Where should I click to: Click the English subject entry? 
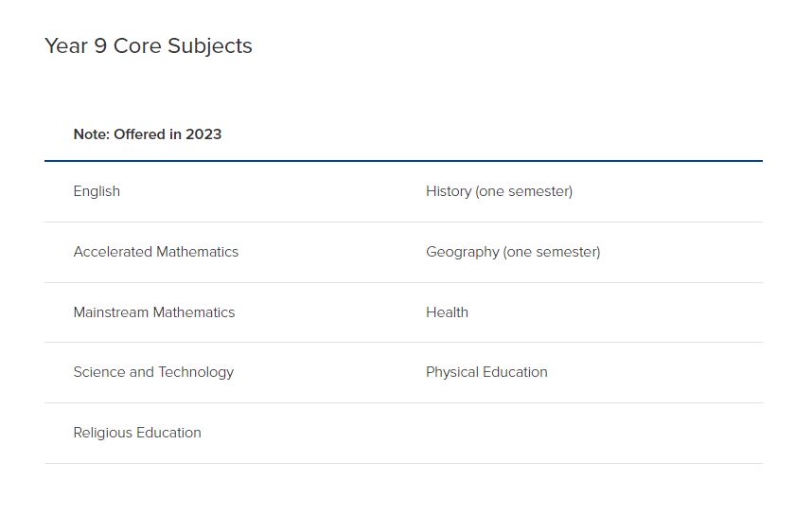(x=97, y=191)
